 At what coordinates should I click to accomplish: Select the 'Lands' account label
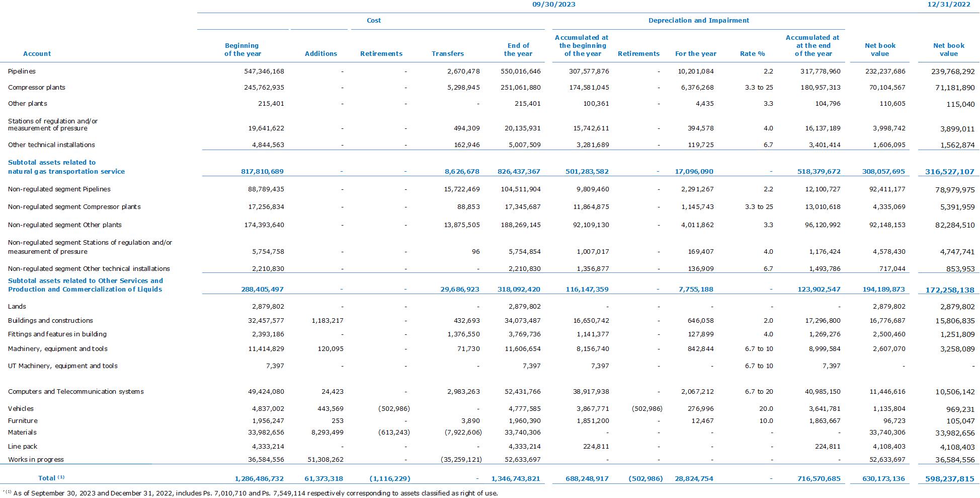17,307
